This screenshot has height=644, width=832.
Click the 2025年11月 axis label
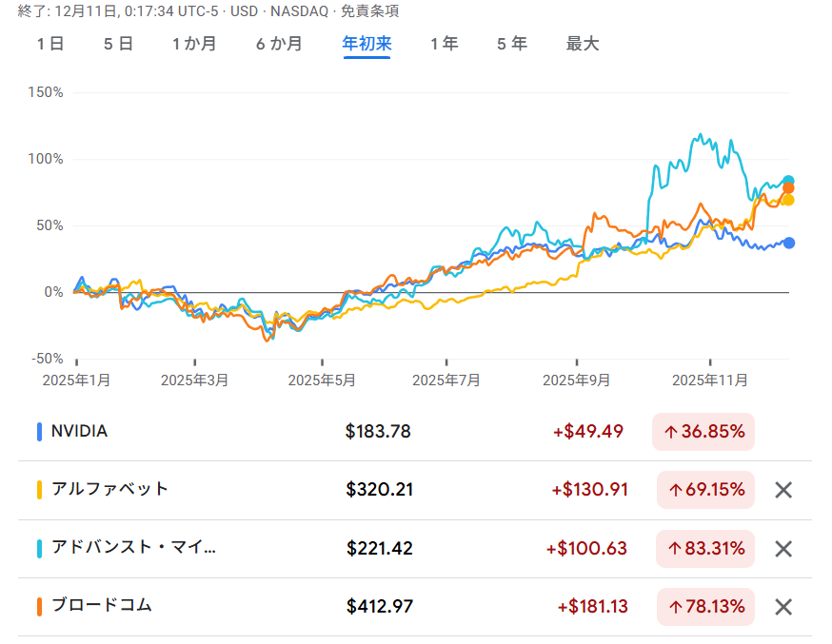coord(710,381)
